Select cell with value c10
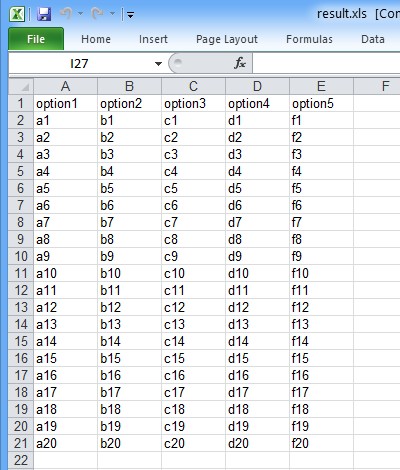This screenshot has height=470, width=400. coord(193,273)
